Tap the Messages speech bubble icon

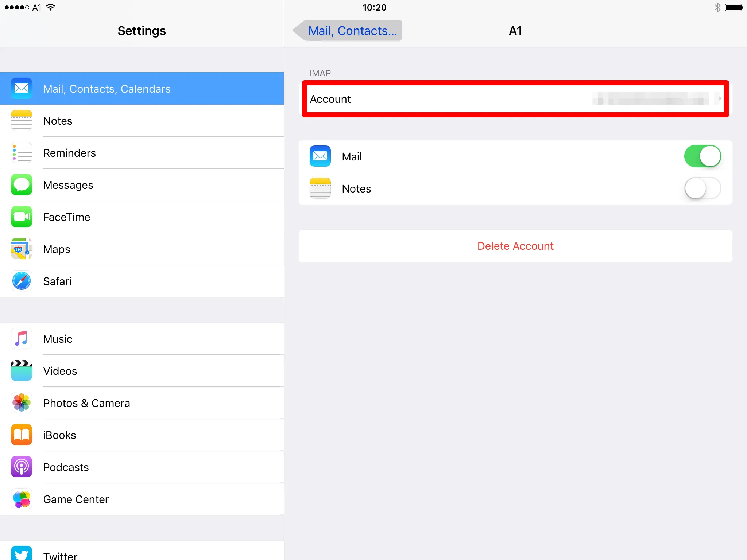click(22, 185)
